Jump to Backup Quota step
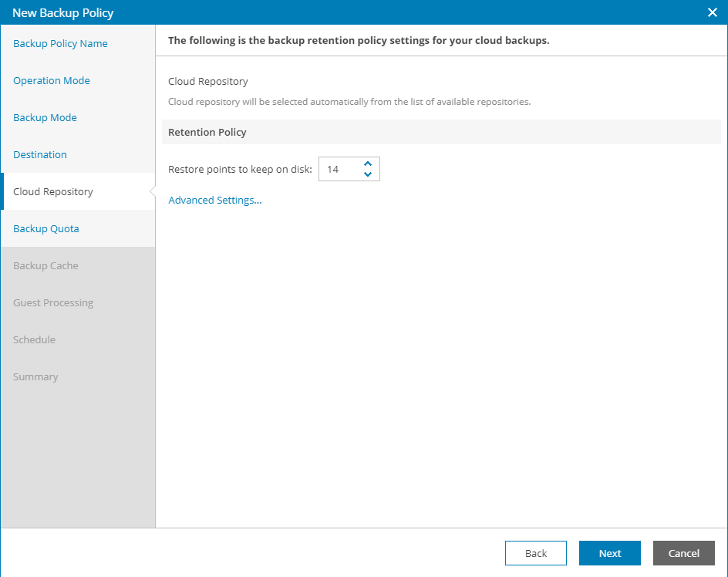This screenshot has width=728, height=577. [46, 229]
